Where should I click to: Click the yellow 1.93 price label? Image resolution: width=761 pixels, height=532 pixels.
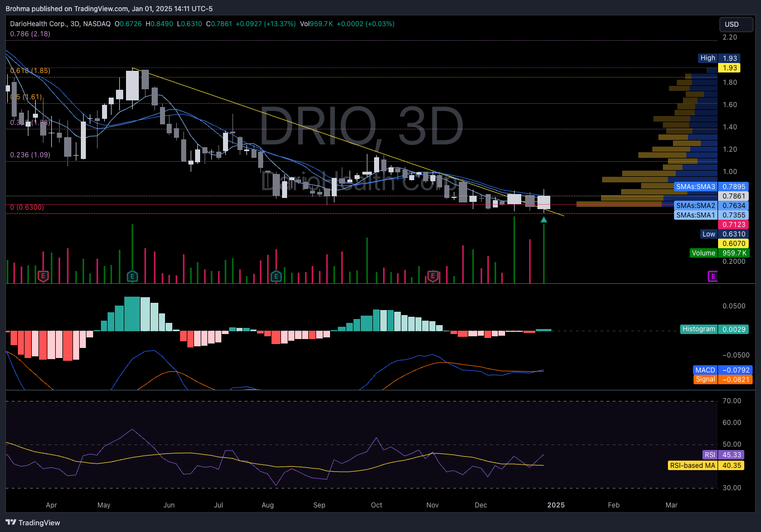(x=729, y=68)
